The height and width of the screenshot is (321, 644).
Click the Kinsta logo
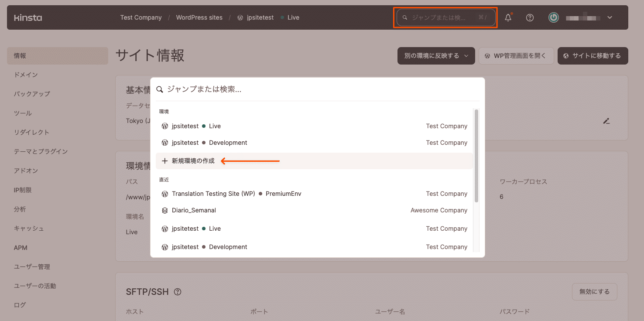(28, 18)
